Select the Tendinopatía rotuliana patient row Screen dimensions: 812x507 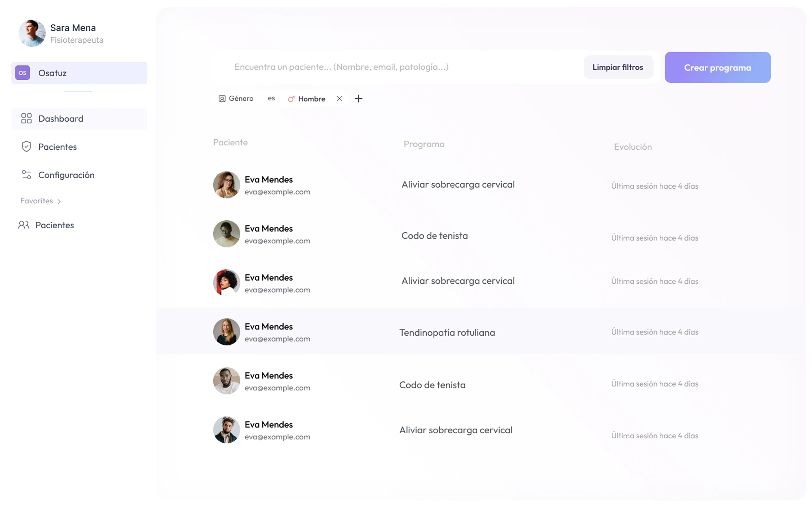[x=447, y=332]
